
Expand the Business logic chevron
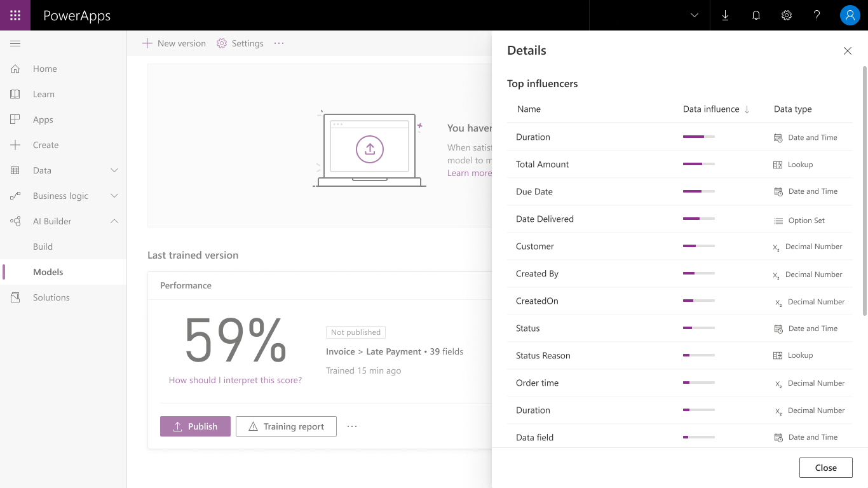click(x=114, y=196)
